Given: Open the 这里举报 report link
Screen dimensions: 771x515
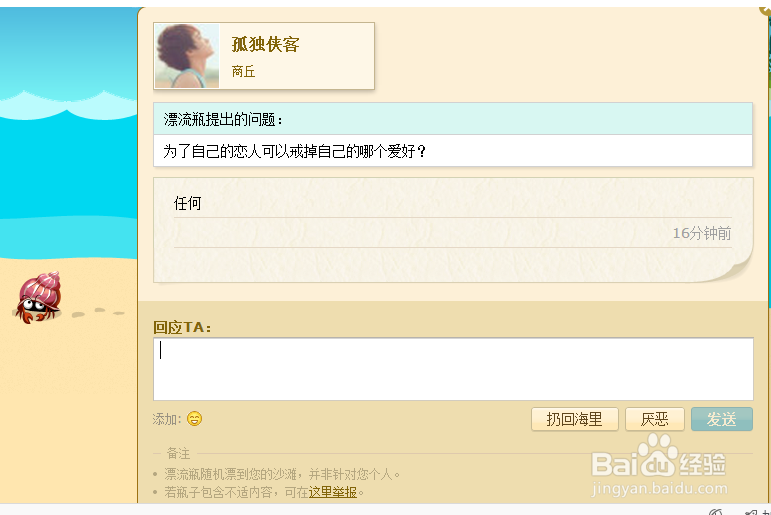Looking at the screenshot, I should pyautogui.click(x=333, y=492).
